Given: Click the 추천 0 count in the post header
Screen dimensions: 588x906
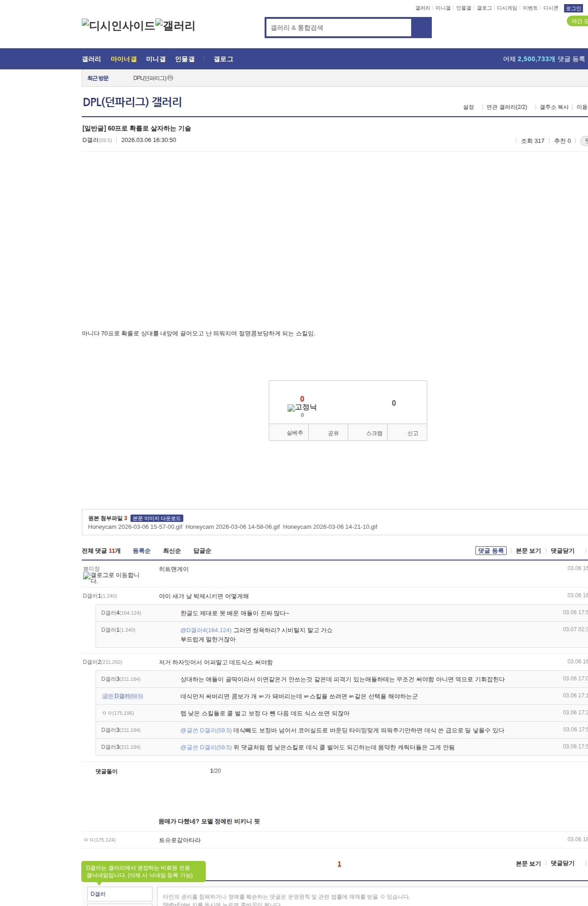Looking at the screenshot, I should coord(562,141).
